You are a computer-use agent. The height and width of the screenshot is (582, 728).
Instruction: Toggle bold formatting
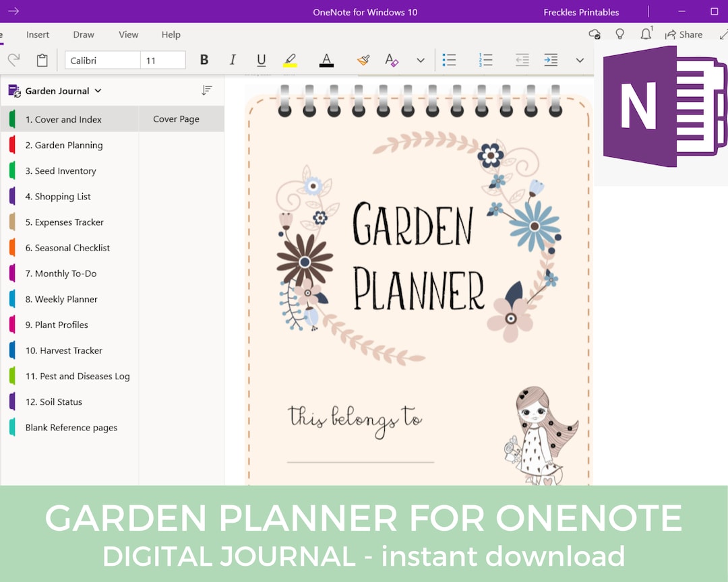[204, 60]
